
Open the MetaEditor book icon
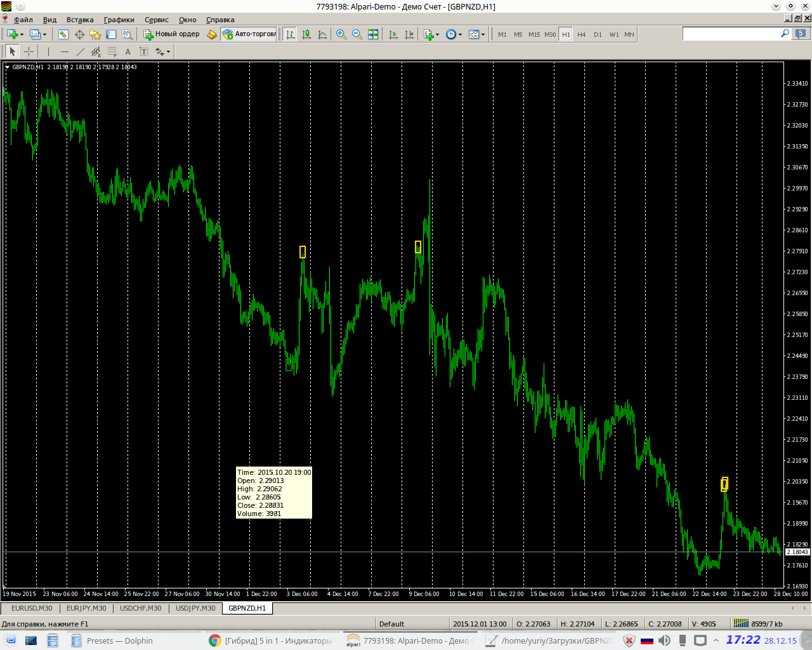coord(212,34)
